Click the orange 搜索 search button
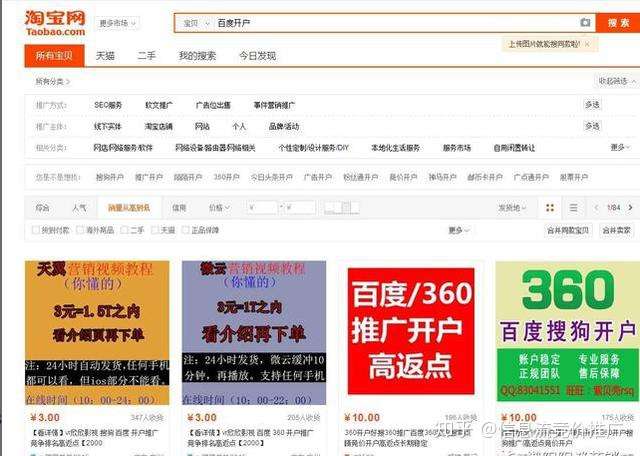The height and width of the screenshot is (456, 640). [618, 23]
